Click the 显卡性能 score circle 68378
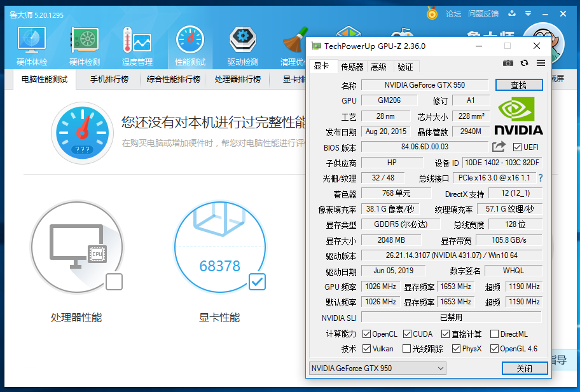This screenshot has width=580, height=392. (220, 247)
